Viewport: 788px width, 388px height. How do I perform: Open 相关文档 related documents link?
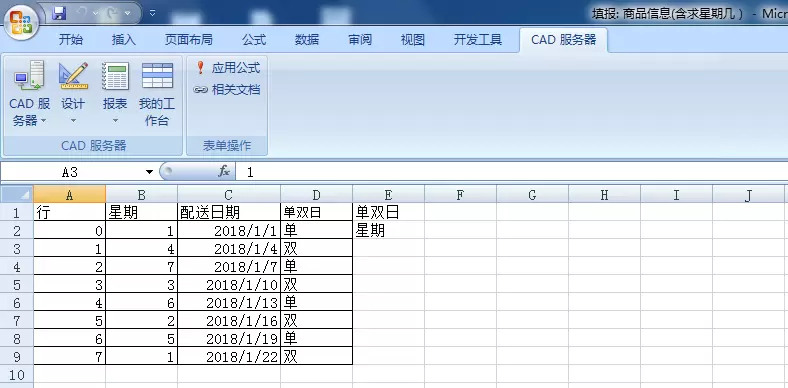point(227,90)
